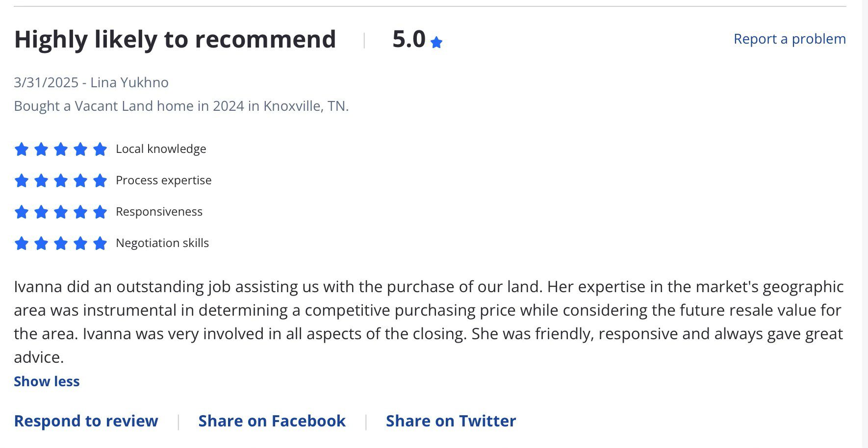
Task: Click the fifth star in Local knowledge row
Action: 100,149
